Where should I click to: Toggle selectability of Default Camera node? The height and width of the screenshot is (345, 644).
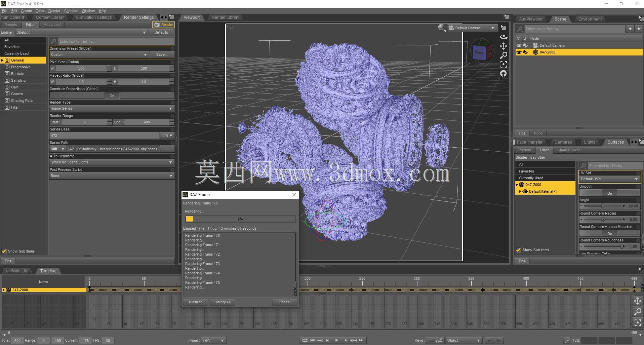pyautogui.click(x=526, y=45)
